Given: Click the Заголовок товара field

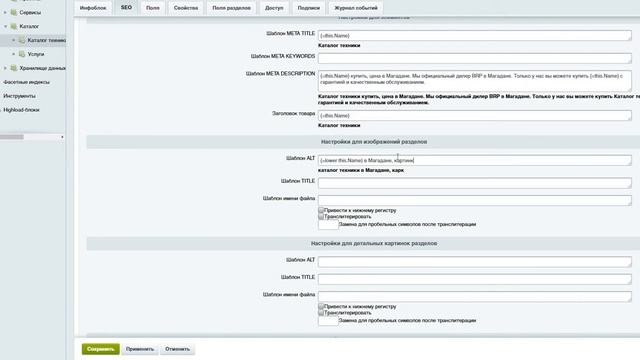Looking at the screenshot, I should pyautogui.click(x=475, y=116).
